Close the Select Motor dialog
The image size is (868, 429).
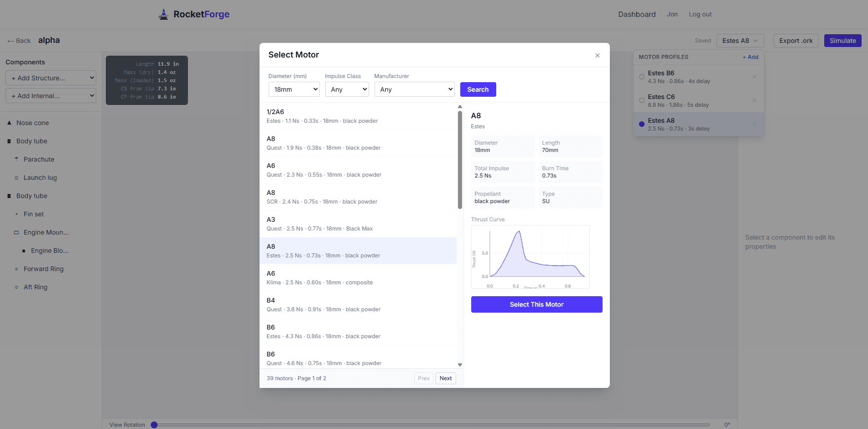pyautogui.click(x=597, y=55)
